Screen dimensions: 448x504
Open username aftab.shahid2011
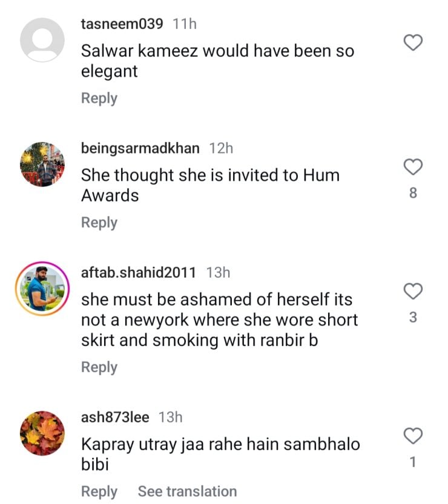[139, 272]
